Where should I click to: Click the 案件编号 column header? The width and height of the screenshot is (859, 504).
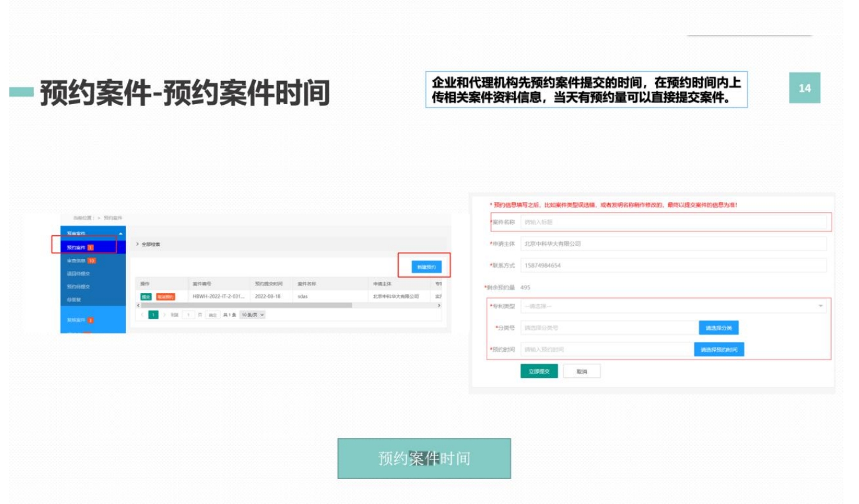pos(220,284)
